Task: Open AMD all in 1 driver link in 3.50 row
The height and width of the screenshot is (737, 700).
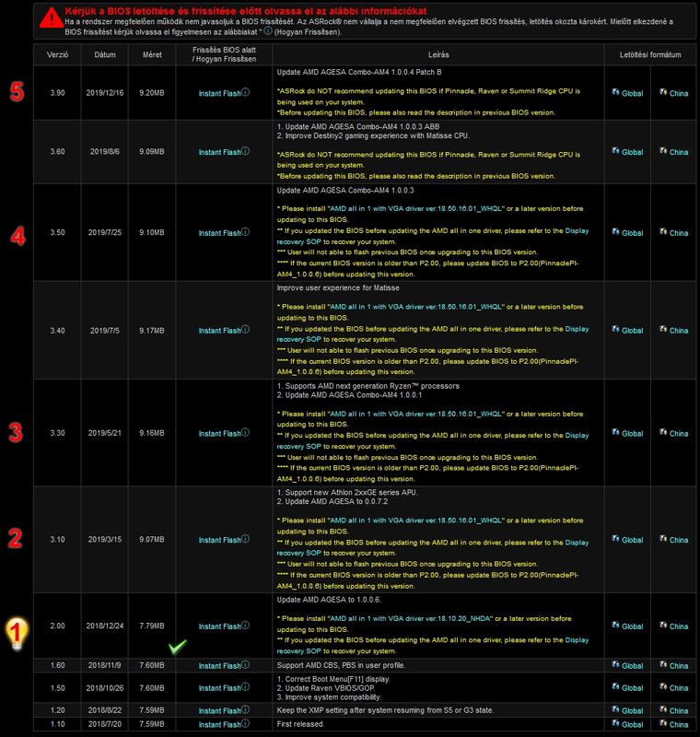Action: click(415, 209)
